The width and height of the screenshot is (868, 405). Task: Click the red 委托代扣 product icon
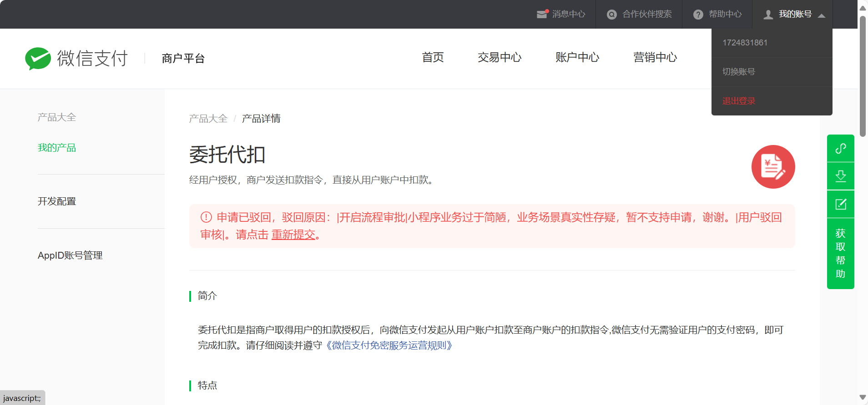point(773,167)
